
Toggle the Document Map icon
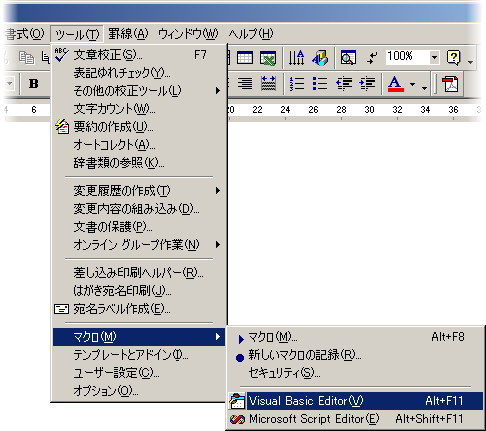pyautogui.click(x=348, y=58)
